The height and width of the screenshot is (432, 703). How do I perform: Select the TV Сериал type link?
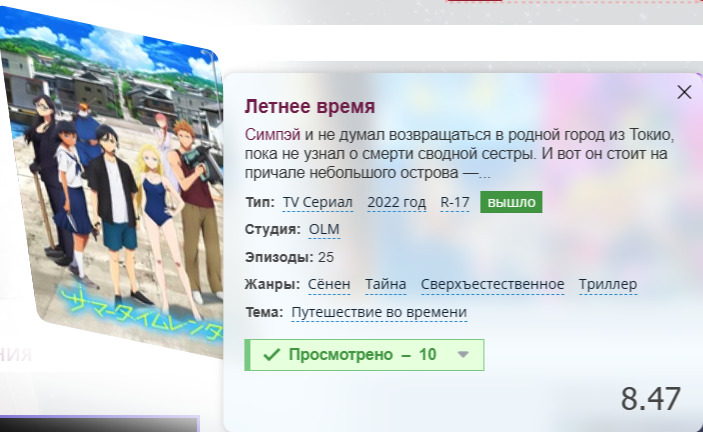click(x=317, y=202)
